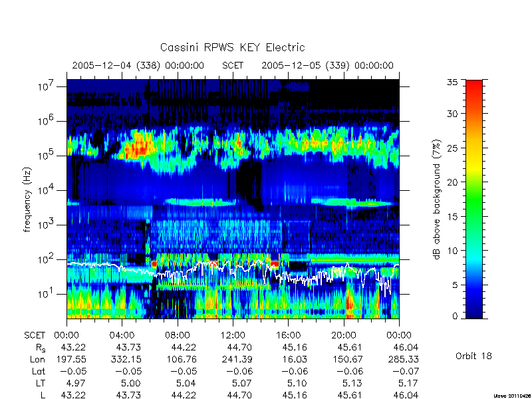
Task: Click the "dB above background (7%)" label
Action: coord(437,199)
